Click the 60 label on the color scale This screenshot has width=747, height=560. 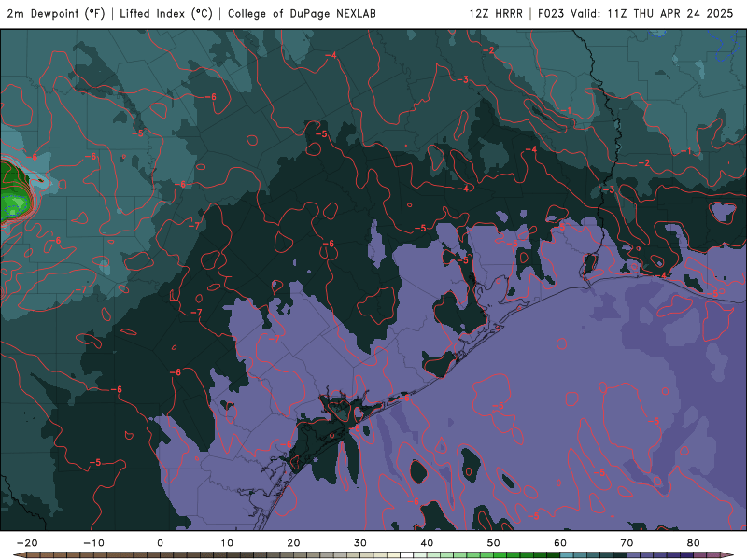click(x=560, y=543)
